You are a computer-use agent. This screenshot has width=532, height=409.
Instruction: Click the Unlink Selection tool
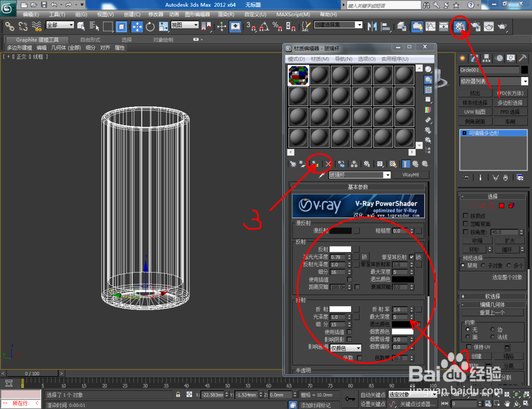pos(23,26)
